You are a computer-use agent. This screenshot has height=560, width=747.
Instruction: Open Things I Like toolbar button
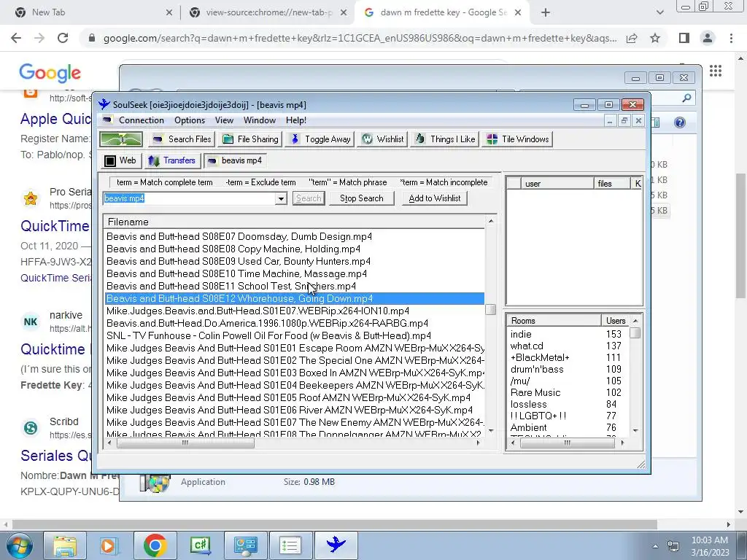[445, 139]
